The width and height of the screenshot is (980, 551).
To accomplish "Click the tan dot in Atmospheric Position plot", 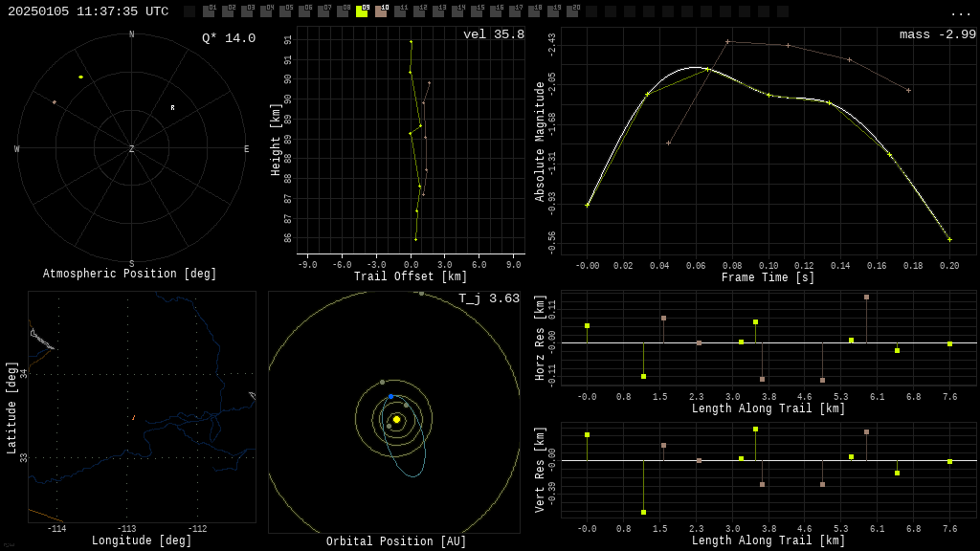I will click(55, 101).
